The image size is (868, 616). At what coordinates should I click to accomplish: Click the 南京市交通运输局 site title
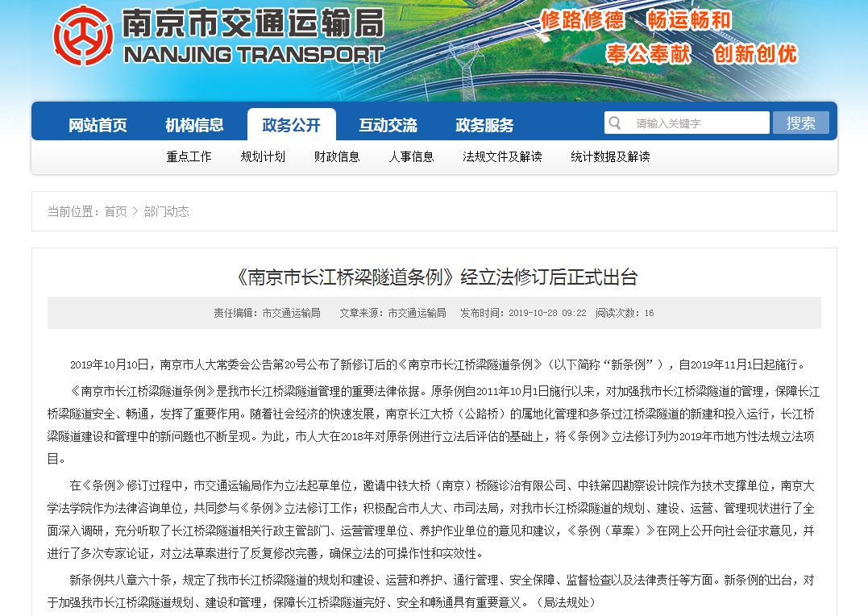point(253,23)
